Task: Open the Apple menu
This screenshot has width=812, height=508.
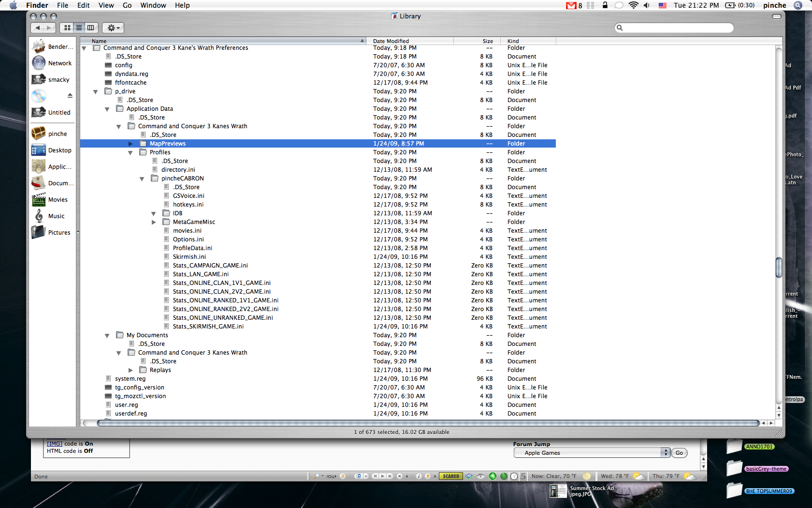Action: point(13,5)
